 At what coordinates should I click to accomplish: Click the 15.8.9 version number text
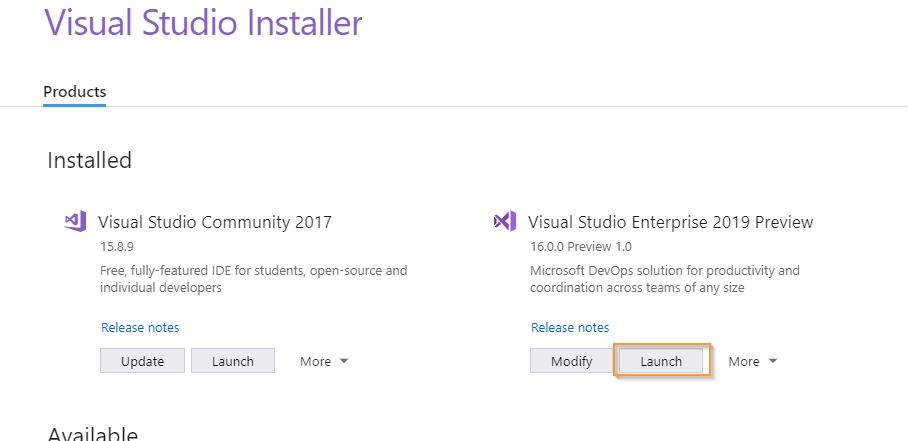[117, 247]
